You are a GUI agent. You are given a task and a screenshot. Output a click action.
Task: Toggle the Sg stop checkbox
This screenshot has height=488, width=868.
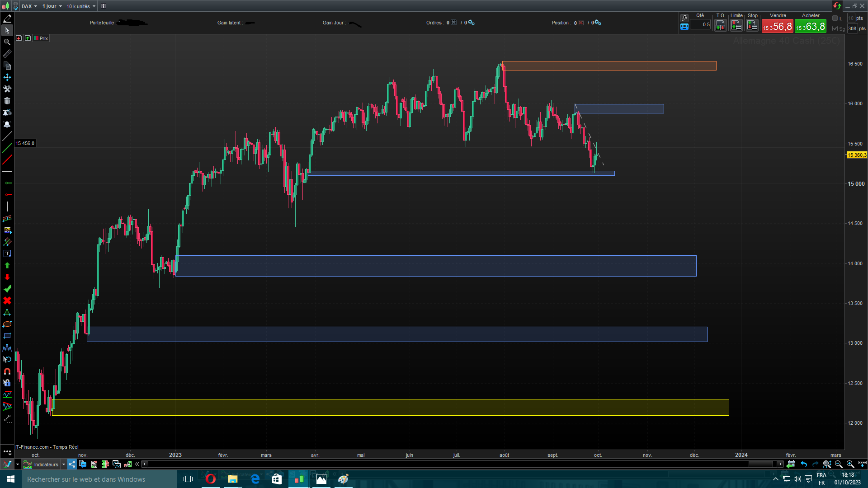click(x=835, y=28)
